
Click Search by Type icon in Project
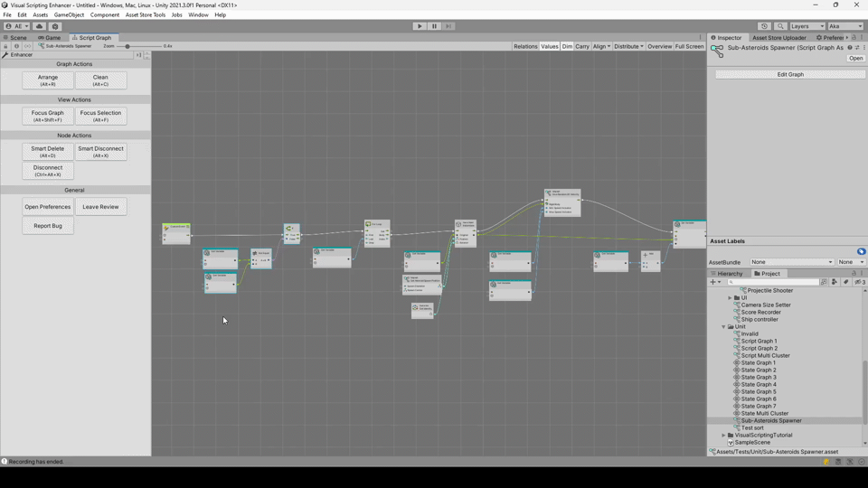(x=835, y=282)
